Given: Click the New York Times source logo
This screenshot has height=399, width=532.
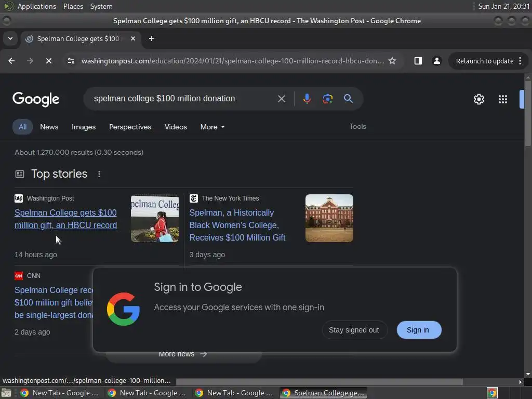Looking at the screenshot, I should point(194,198).
